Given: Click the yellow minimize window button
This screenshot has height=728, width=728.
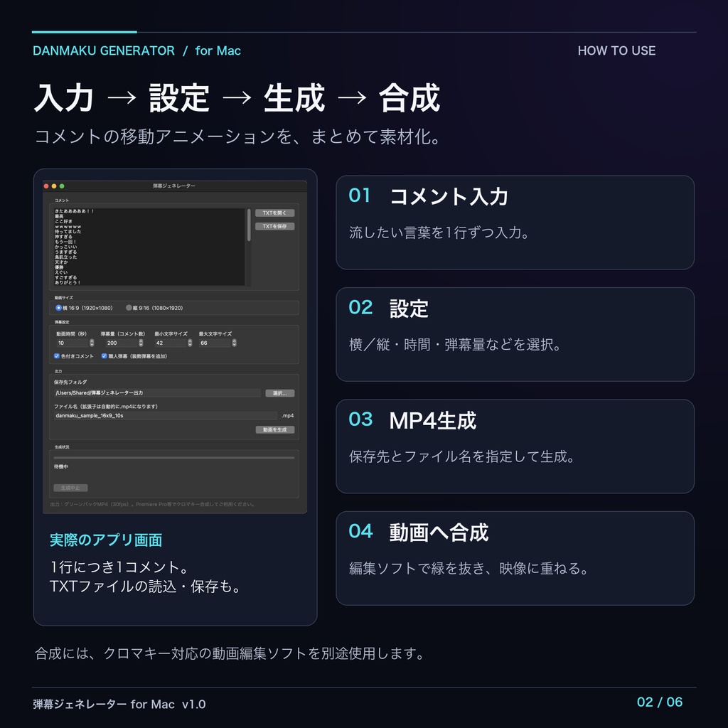Looking at the screenshot, I should (54, 186).
